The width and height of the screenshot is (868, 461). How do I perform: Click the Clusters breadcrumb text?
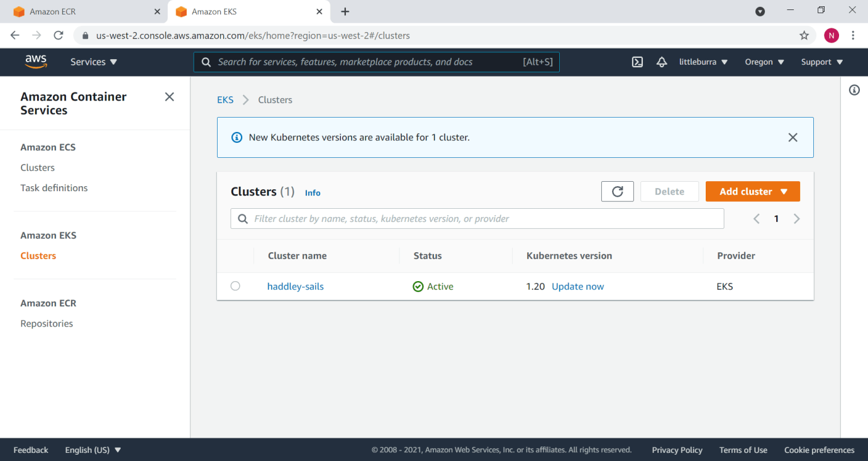275,100
